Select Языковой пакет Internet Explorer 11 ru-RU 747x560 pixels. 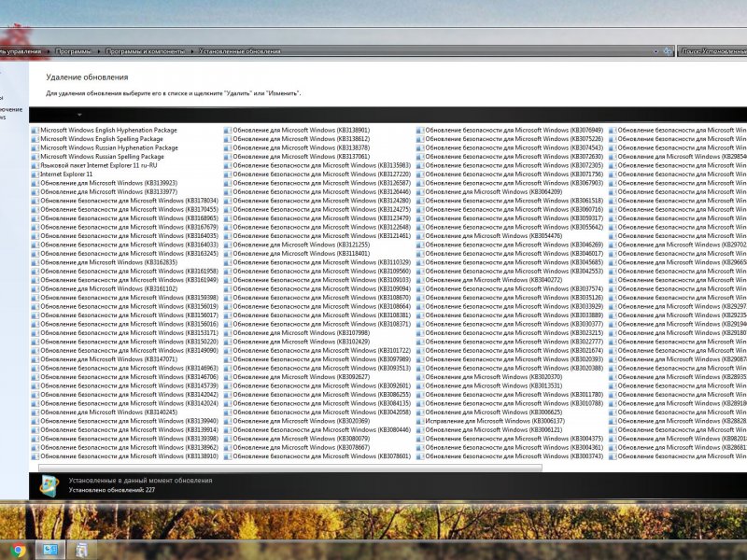[99, 166]
